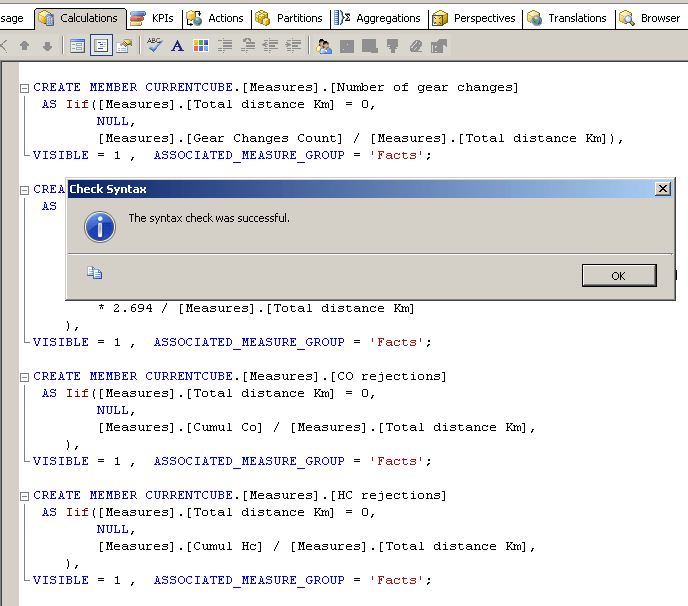
Task: Open the colored grid toolbar icon
Action: [x=201, y=46]
